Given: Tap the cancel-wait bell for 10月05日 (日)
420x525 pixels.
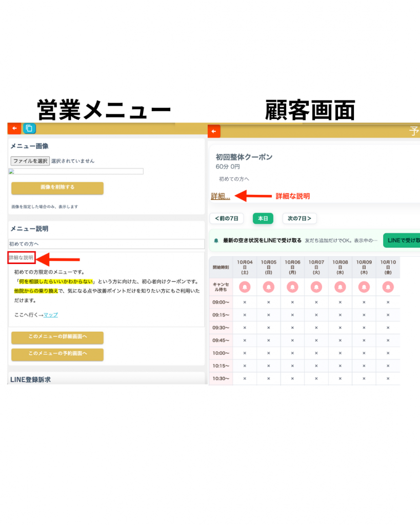Looking at the screenshot, I should pyautogui.click(x=268, y=287).
